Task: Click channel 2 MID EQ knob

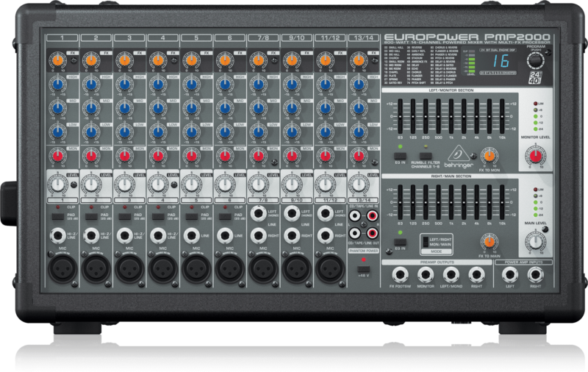Action: pyautogui.click(x=91, y=108)
